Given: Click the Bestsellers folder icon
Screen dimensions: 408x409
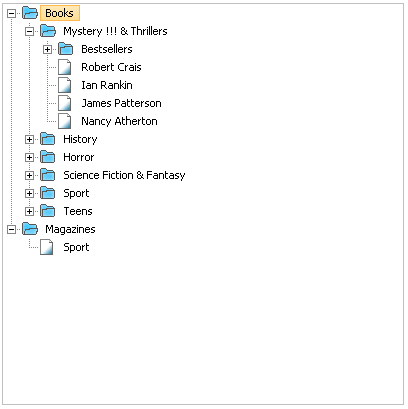Looking at the screenshot, I should coord(66,49).
